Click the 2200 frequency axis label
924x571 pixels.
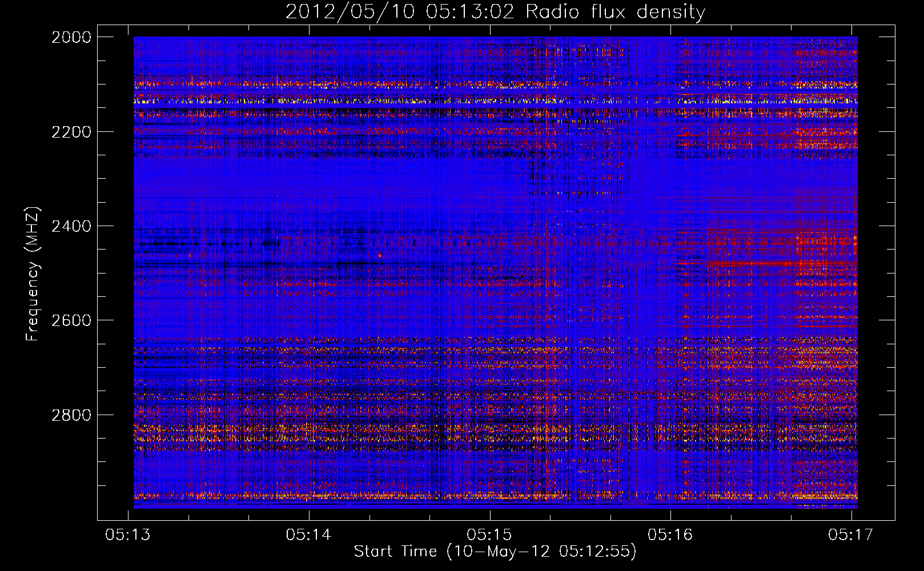(x=71, y=132)
